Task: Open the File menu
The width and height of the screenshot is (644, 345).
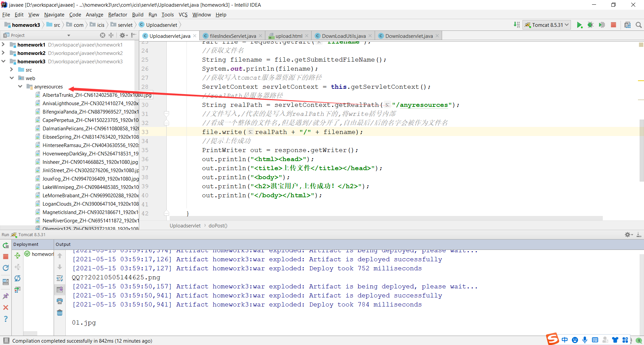Action: [6, 15]
